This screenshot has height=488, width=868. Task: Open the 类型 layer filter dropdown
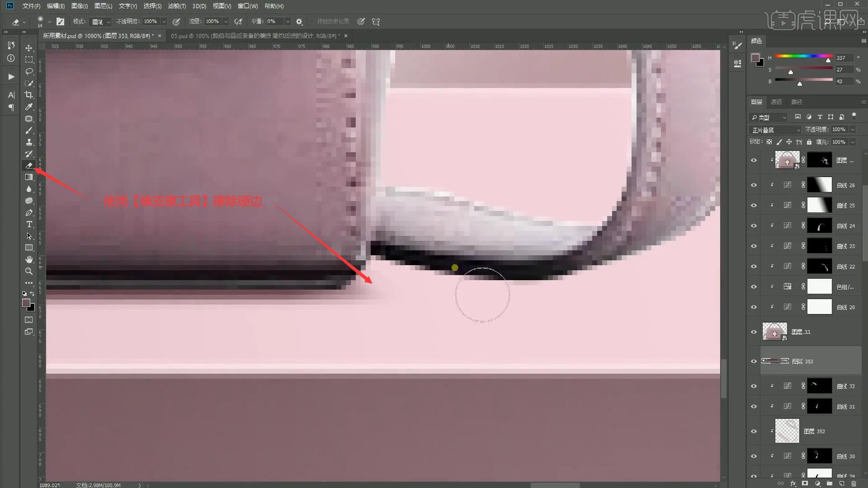click(769, 117)
